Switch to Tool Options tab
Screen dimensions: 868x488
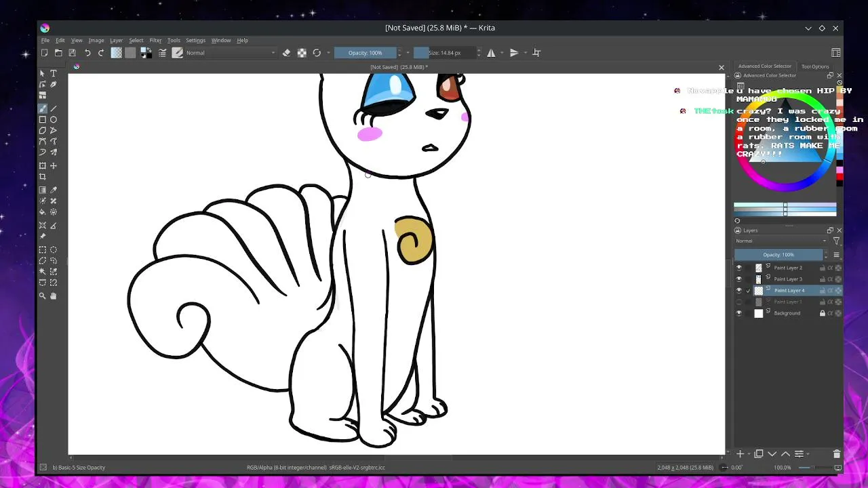(815, 66)
